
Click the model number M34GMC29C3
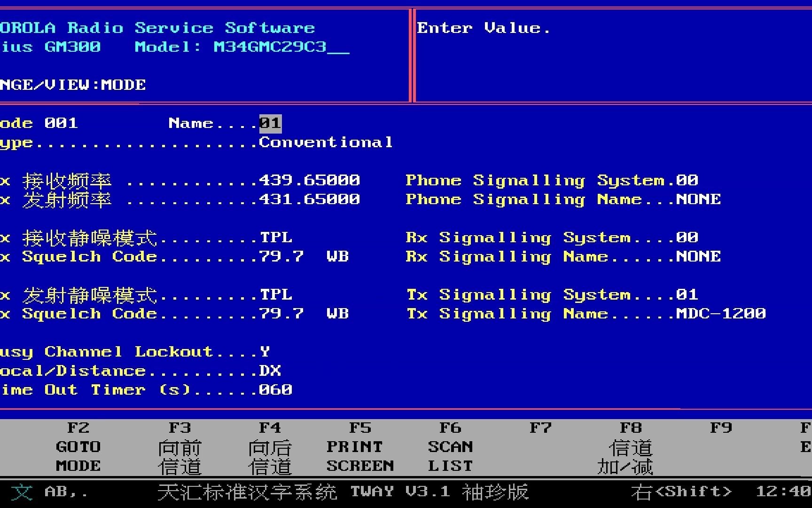270,47
